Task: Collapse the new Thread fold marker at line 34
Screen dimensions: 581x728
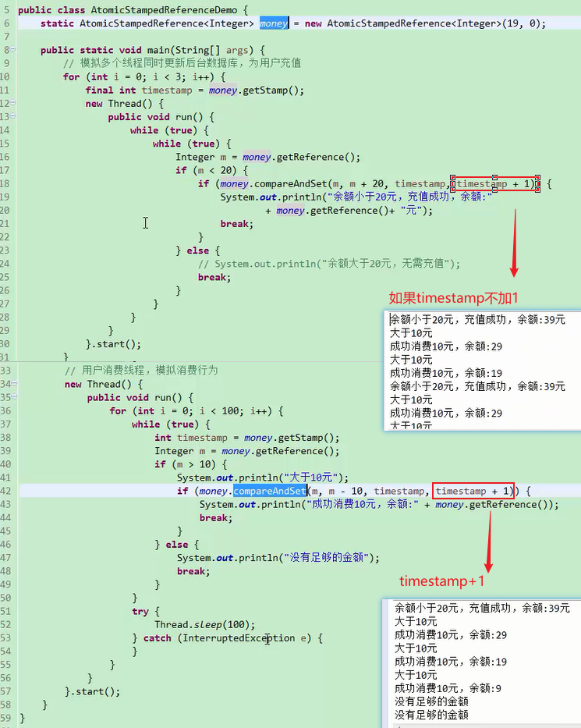Action: [x=13, y=384]
